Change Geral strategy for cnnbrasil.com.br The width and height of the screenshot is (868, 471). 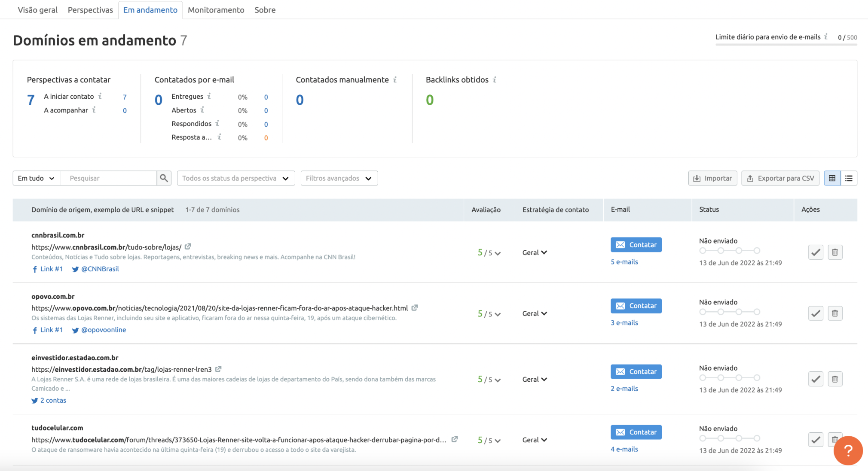pos(535,252)
